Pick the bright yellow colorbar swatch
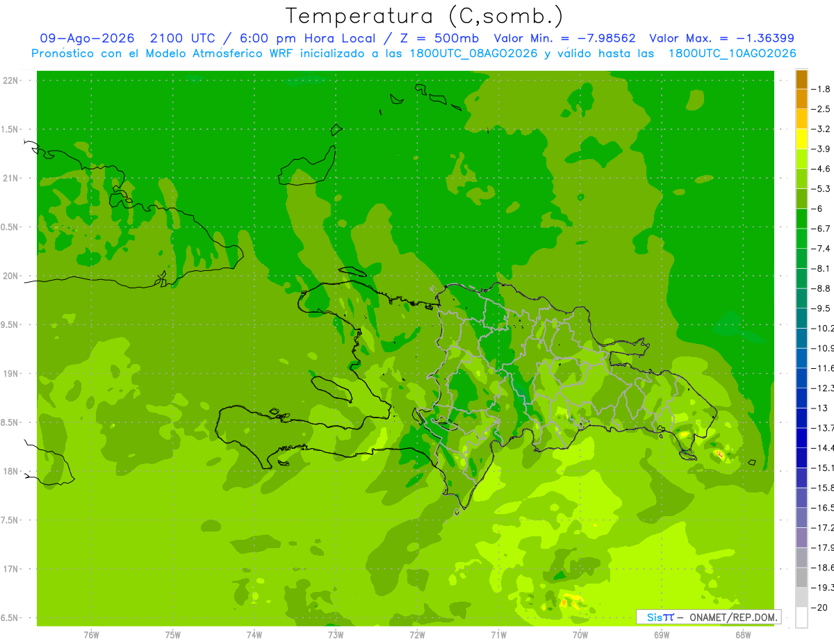 pos(801,139)
